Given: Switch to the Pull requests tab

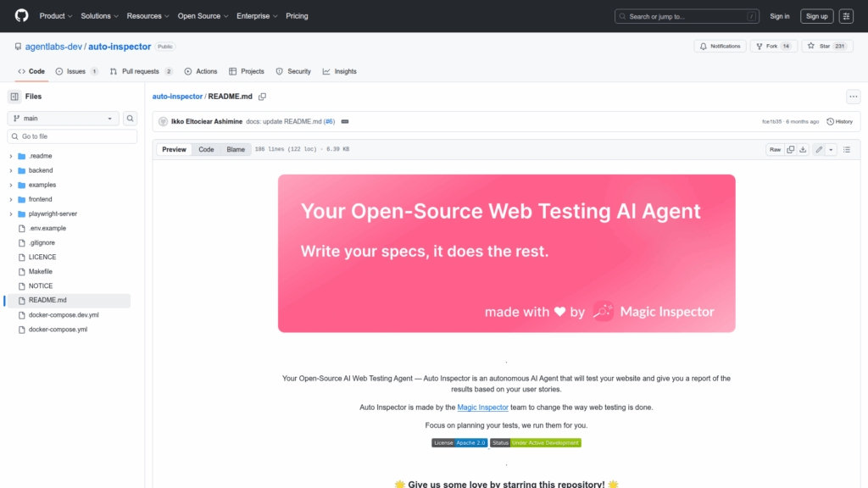Looking at the screenshot, I should coord(141,71).
